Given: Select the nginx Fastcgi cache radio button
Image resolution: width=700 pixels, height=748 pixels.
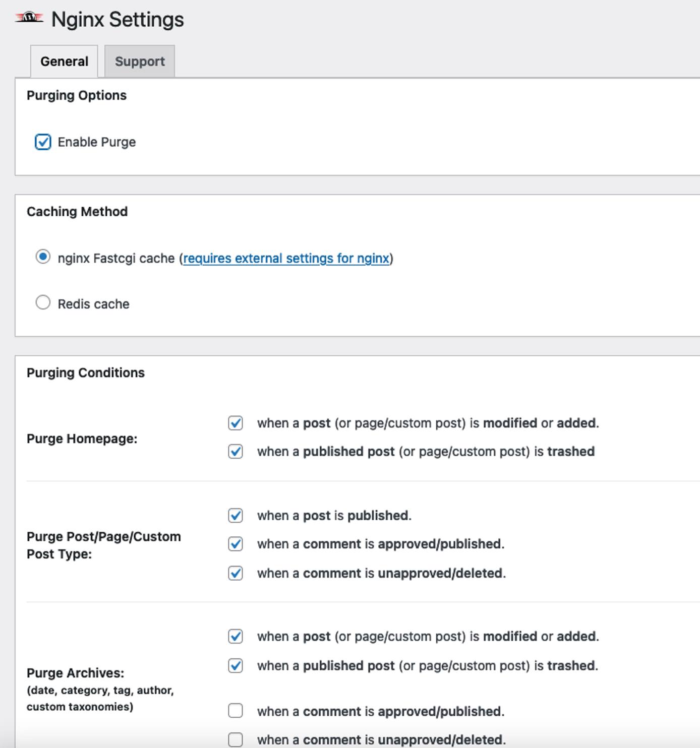Looking at the screenshot, I should coord(43,258).
